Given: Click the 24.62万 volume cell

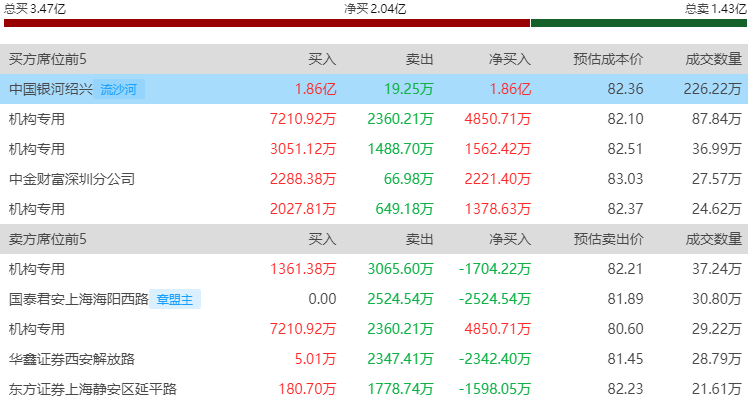Looking at the screenshot, I should pos(717,209).
